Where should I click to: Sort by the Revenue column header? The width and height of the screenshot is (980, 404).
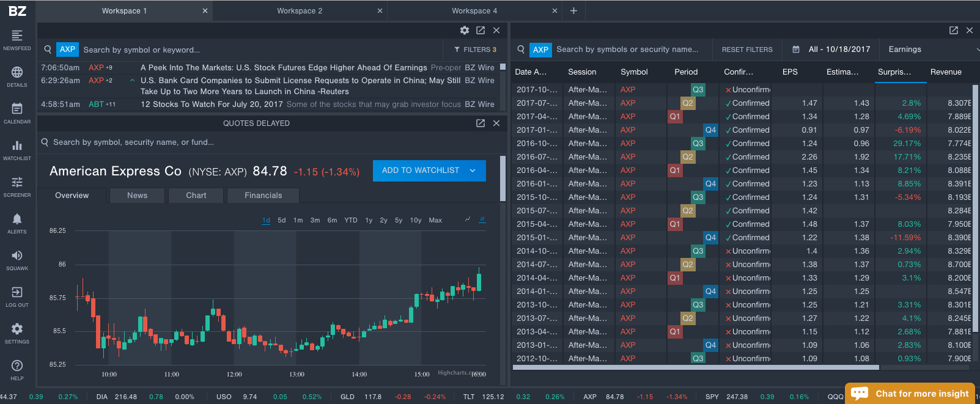pyautogui.click(x=946, y=72)
